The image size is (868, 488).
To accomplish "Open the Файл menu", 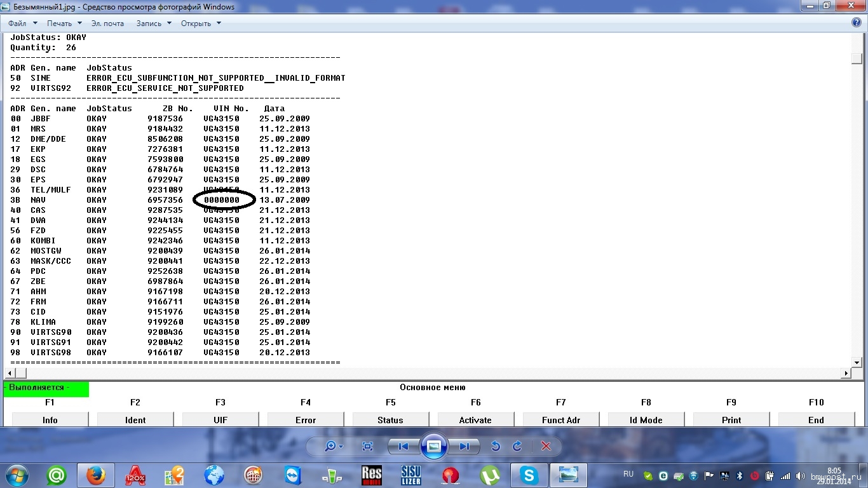I will pos(23,24).
